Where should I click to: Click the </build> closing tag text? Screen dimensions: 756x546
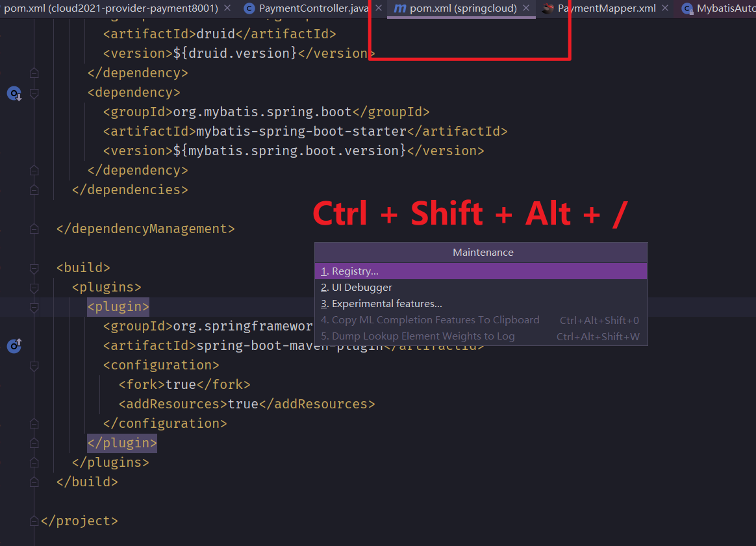87,482
